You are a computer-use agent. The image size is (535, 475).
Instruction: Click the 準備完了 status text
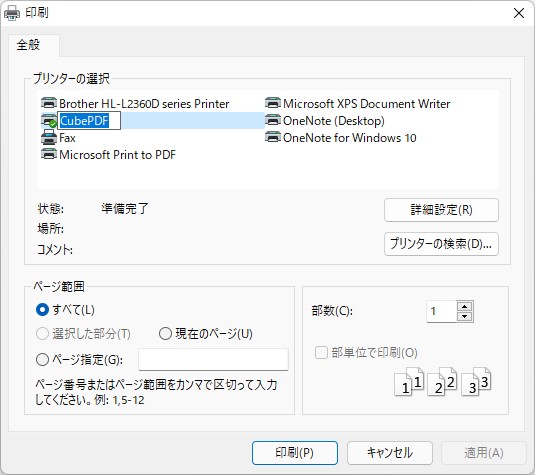[125, 208]
